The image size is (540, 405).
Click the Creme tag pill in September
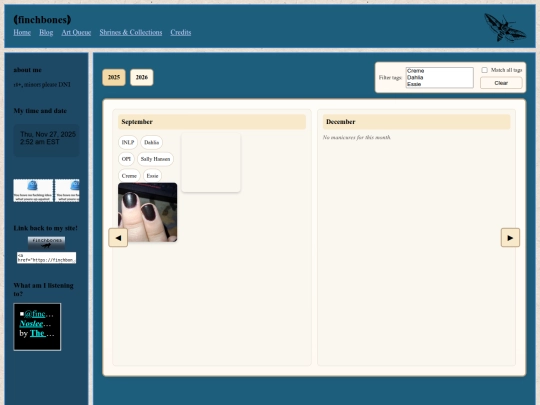point(129,176)
